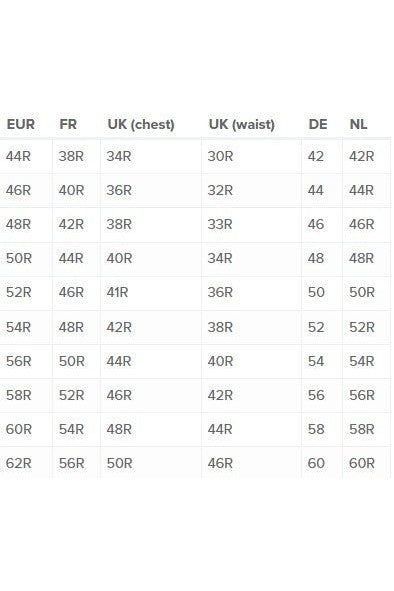Click the NL column header
The height and width of the screenshot is (591, 394).
(358, 124)
